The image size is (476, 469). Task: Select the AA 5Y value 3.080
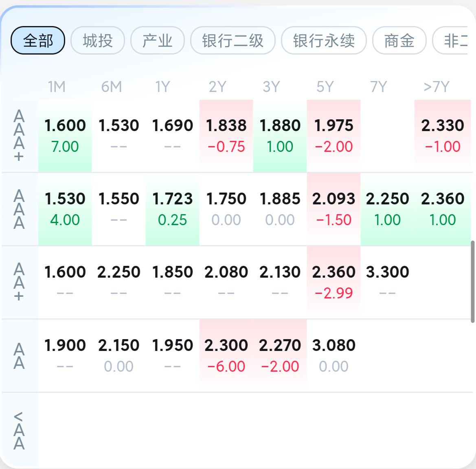coord(333,355)
